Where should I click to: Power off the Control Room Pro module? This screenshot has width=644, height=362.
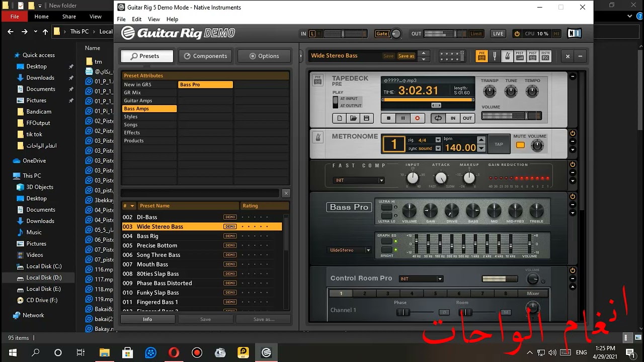coord(573,270)
